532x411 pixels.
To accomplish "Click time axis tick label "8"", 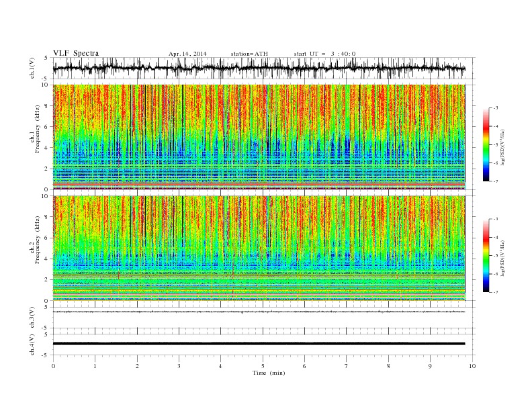I will (x=388, y=366).
